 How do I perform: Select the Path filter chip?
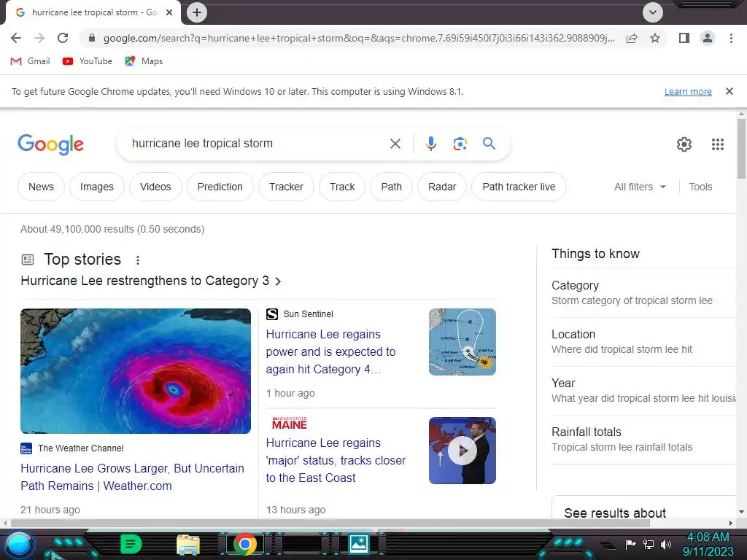(x=391, y=187)
